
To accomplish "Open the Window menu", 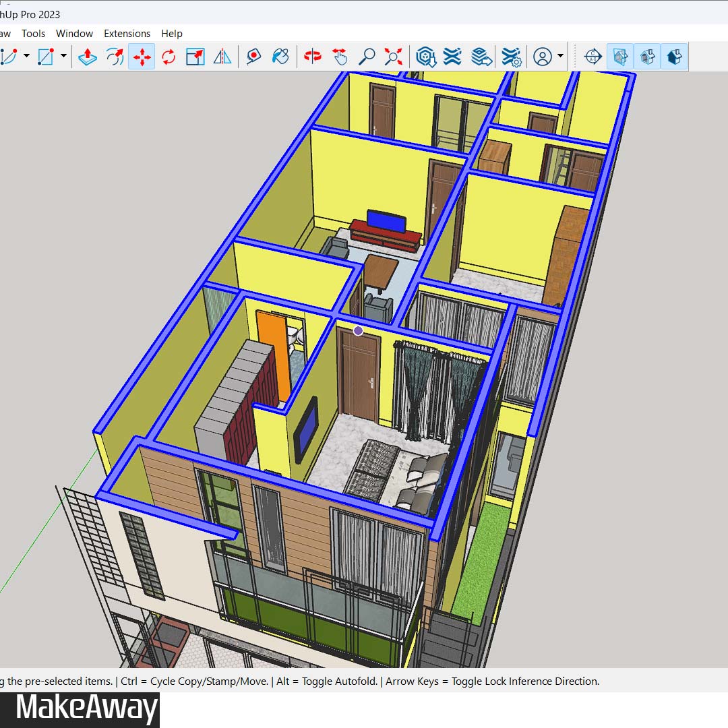I will point(74,33).
